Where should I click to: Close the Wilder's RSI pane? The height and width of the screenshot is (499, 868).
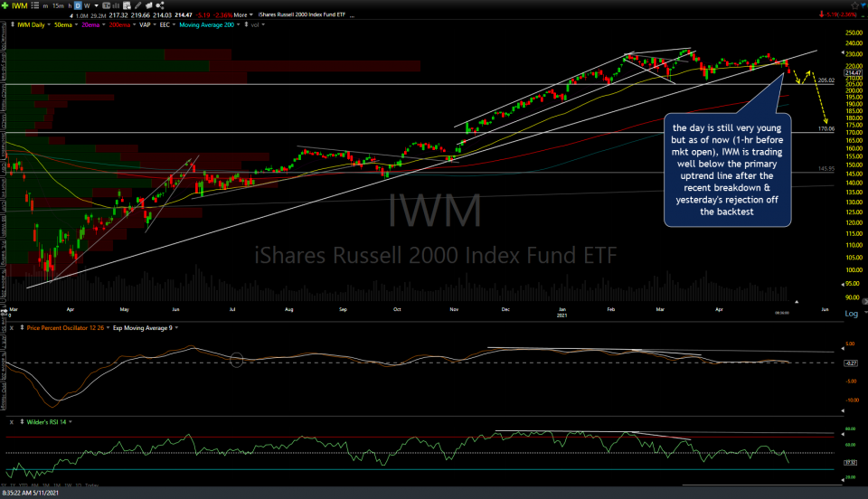[x=11, y=422]
